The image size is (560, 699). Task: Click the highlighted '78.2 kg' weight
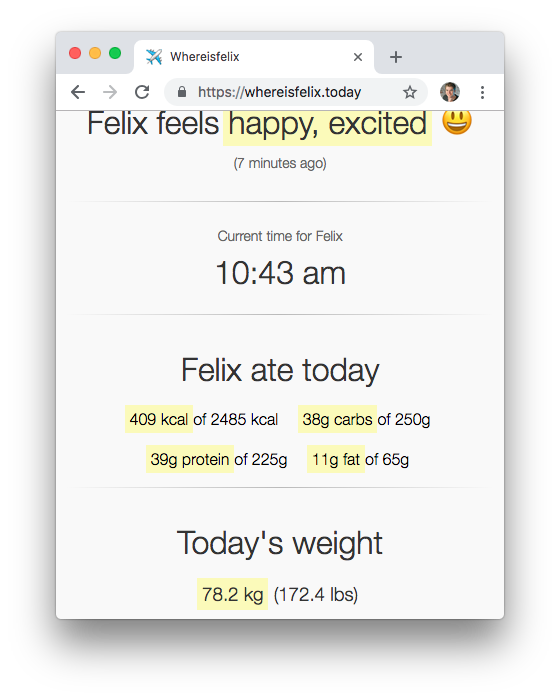pos(232,594)
